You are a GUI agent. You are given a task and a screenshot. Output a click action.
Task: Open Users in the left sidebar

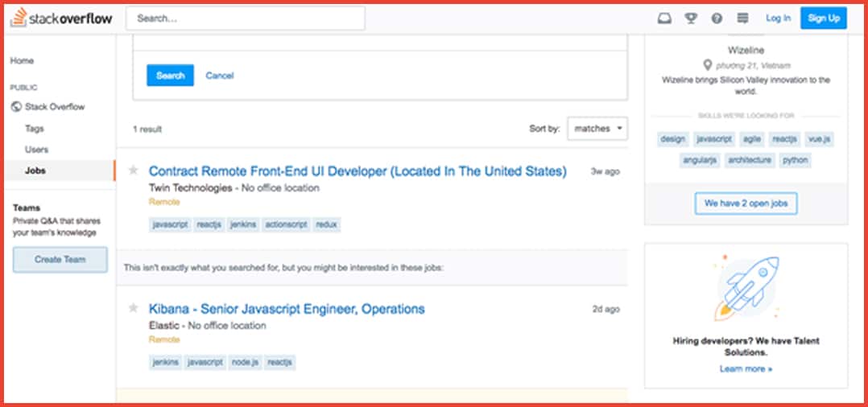[36, 150]
